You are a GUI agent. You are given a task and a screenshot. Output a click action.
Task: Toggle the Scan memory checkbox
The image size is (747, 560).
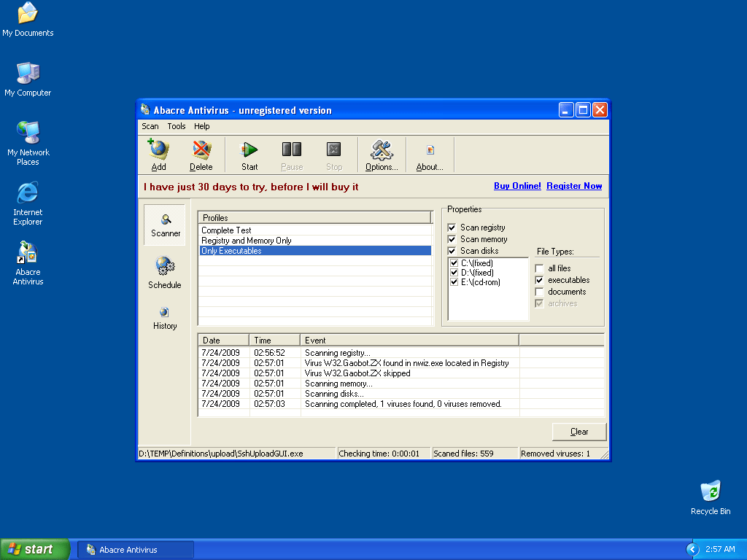tap(452, 239)
